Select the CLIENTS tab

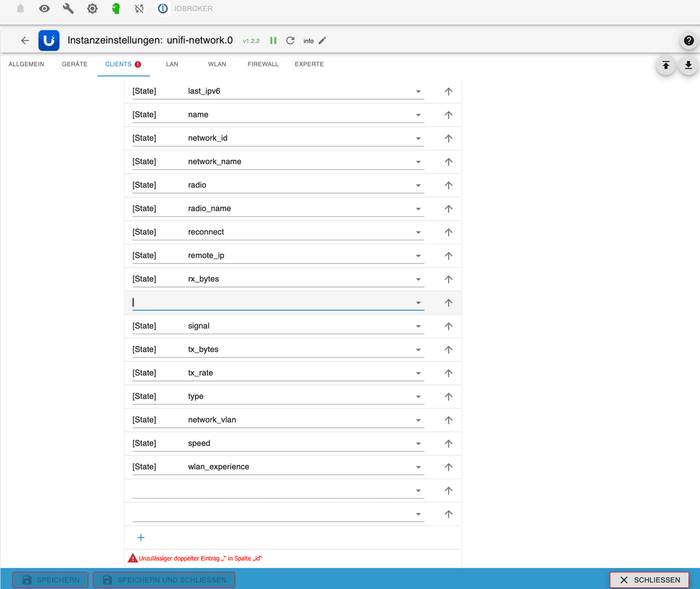123,64
